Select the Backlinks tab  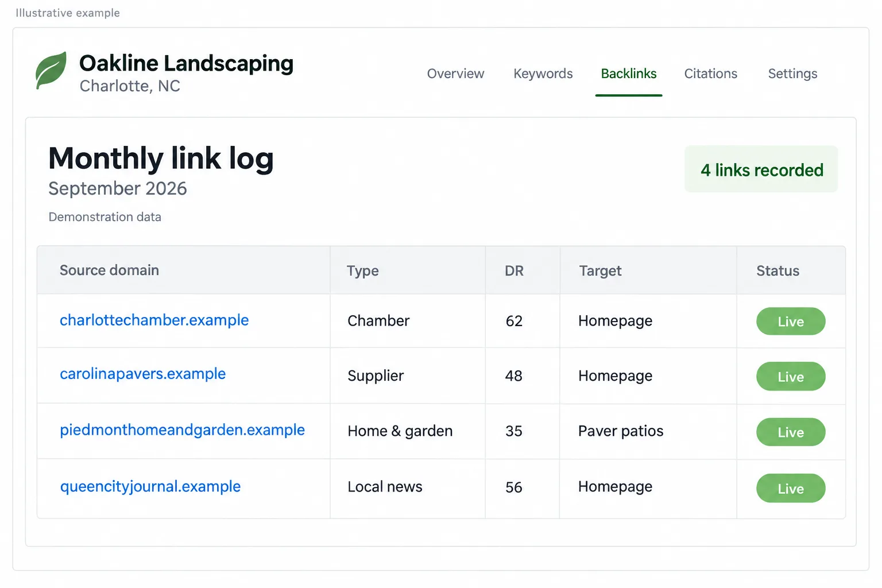tap(629, 73)
